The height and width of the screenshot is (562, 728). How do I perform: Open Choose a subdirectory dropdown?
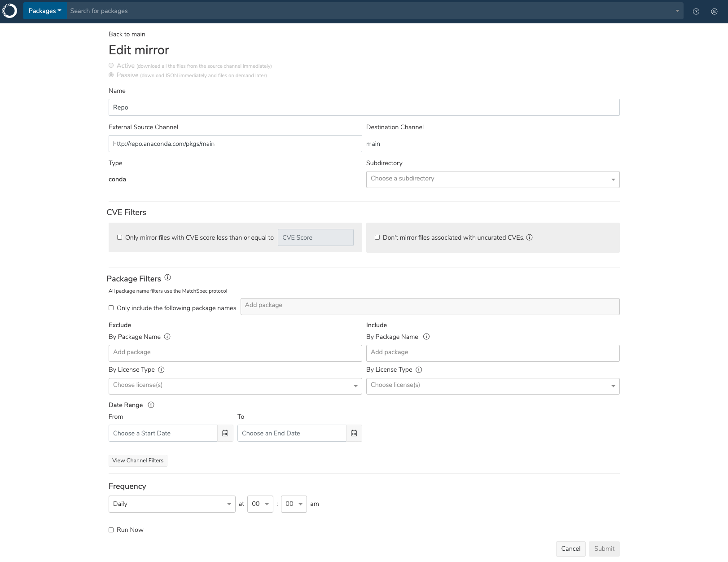tap(493, 180)
